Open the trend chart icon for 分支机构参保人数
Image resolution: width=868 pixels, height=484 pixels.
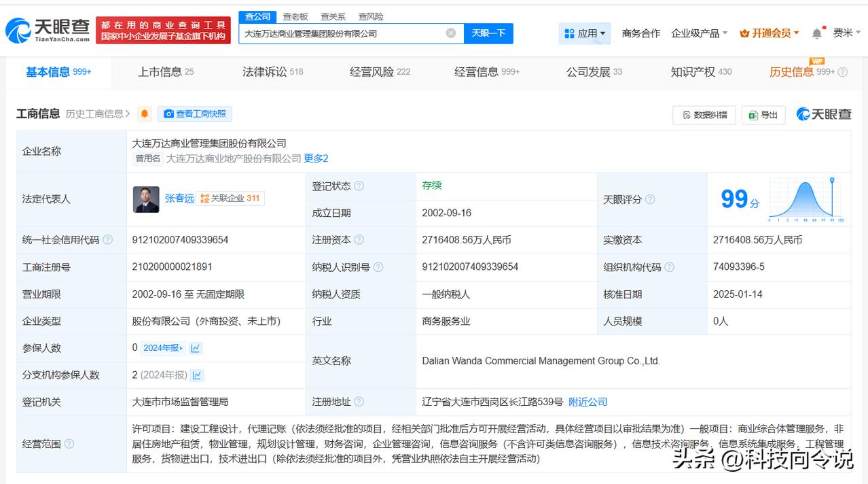pos(197,375)
